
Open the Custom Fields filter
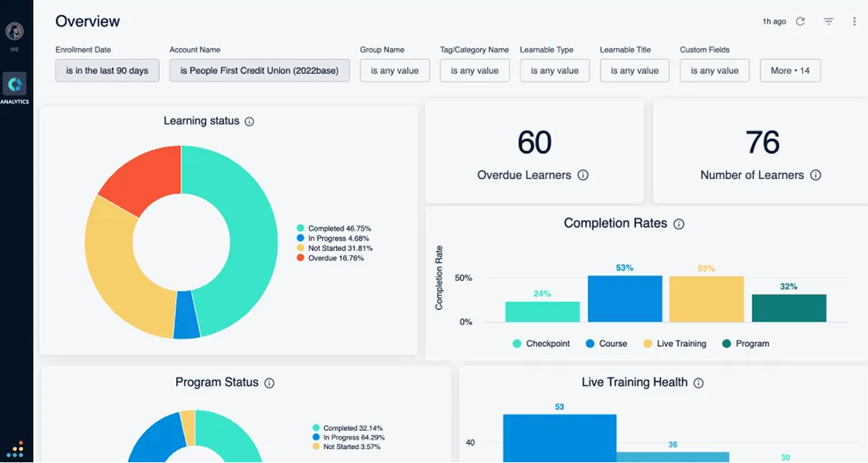[715, 71]
